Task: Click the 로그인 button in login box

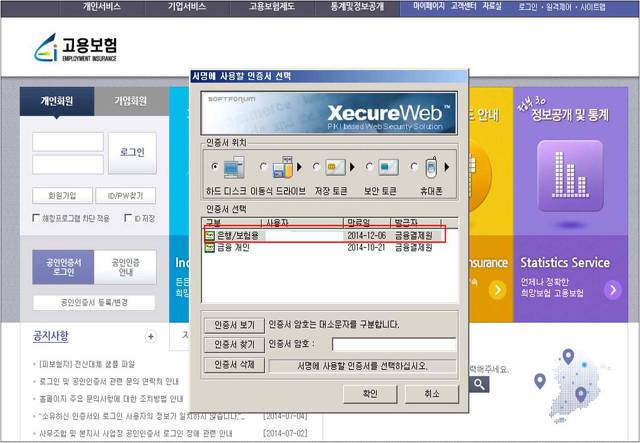Action: (132, 153)
